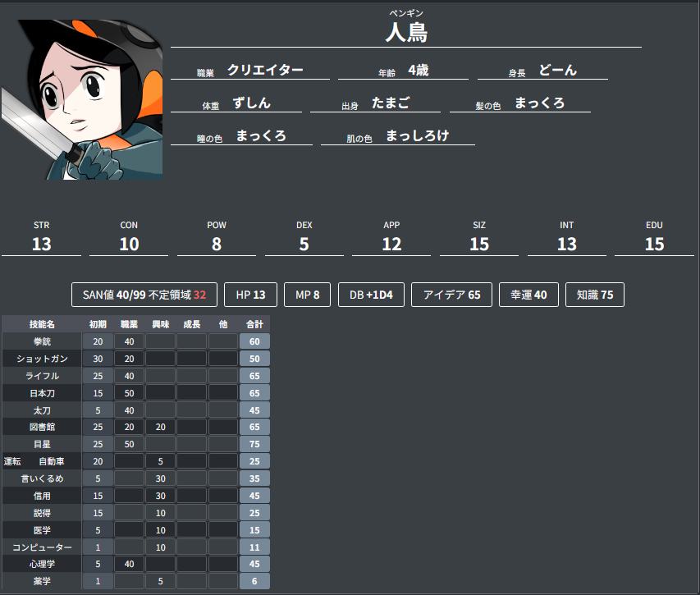Click the 技能名 column header
This screenshot has height=595, width=700.
pyautogui.click(x=41, y=324)
